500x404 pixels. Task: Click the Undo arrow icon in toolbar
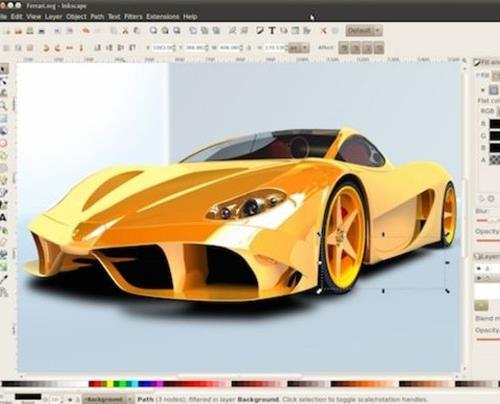click(x=86, y=31)
